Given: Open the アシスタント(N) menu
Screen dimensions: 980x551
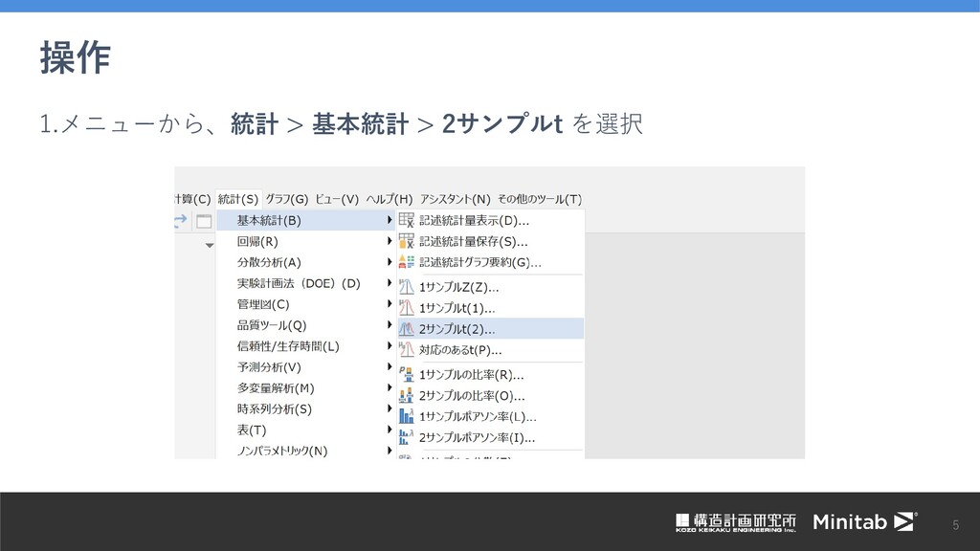Looking at the screenshot, I should tap(455, 199).
